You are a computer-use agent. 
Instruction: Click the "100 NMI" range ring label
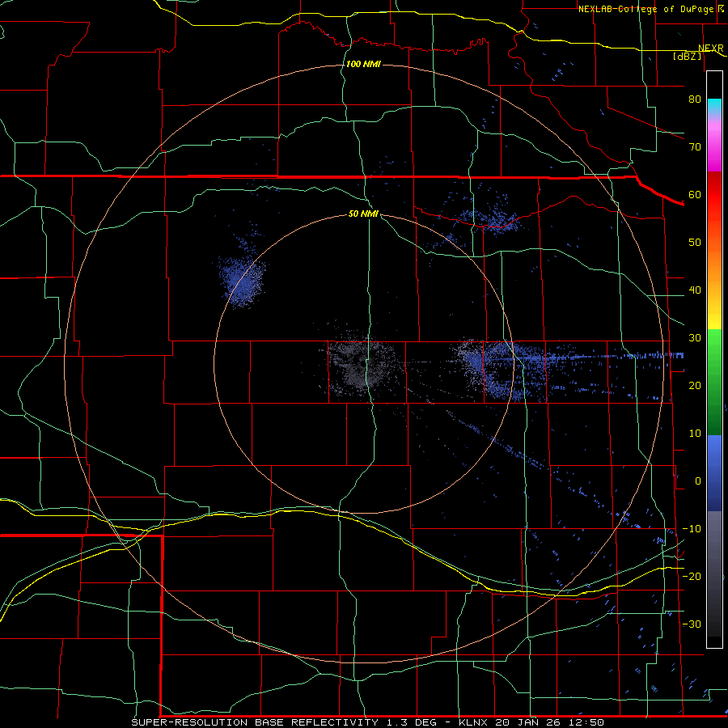[x=363, y=64]
